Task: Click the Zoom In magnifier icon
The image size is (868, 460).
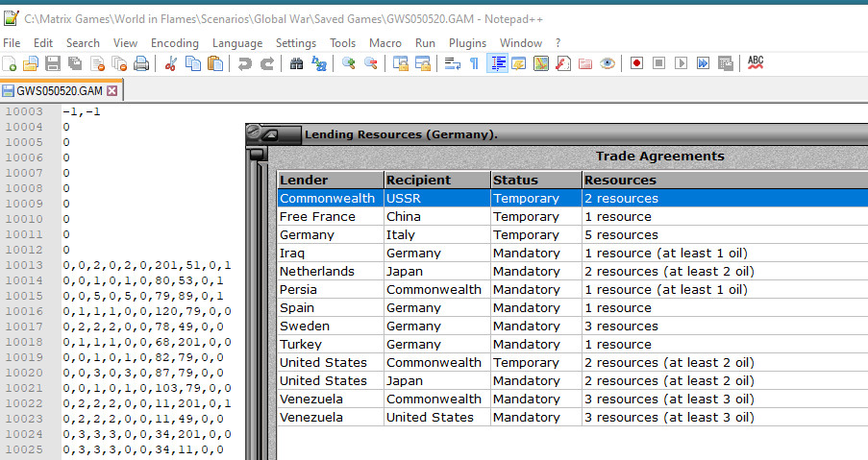Action: click(x=348, y=63)
